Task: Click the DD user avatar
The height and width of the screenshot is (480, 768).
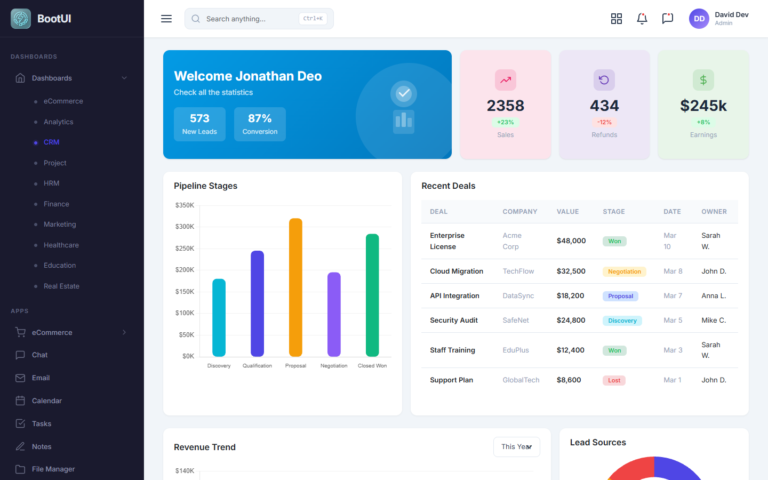Action: click(x=699, y=19)
